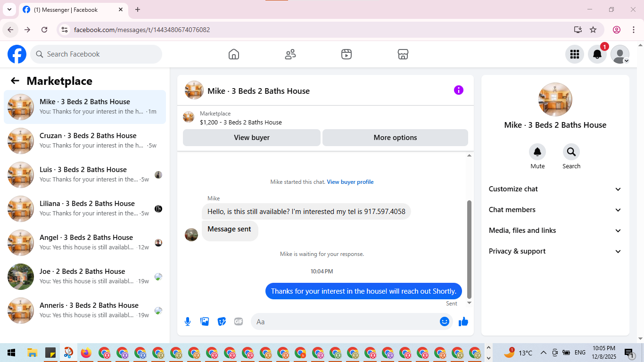Expand the Privacy & support section
644x362 pixels.
[x=555, y=251]
